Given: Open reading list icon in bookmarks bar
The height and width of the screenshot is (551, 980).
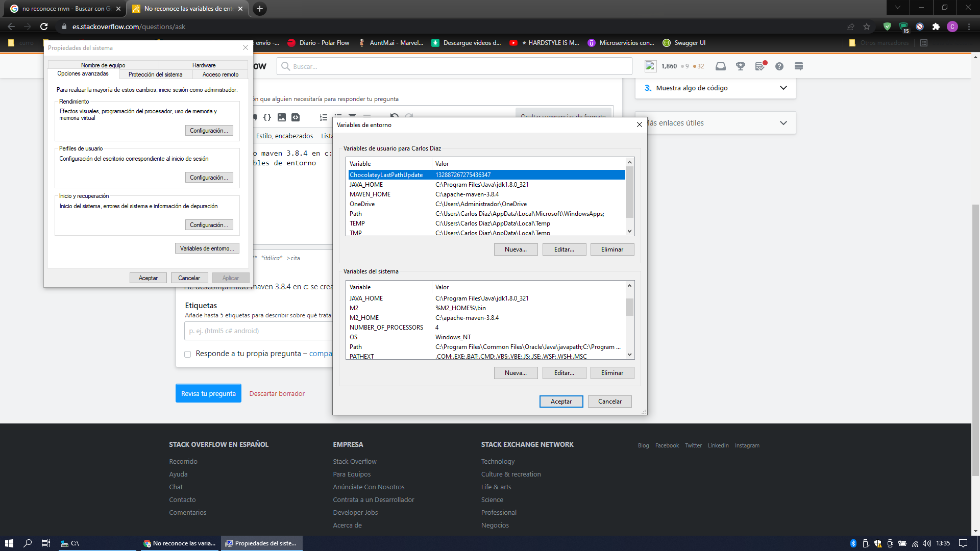Looking at the screenshot, I should (x=924, y=43).
